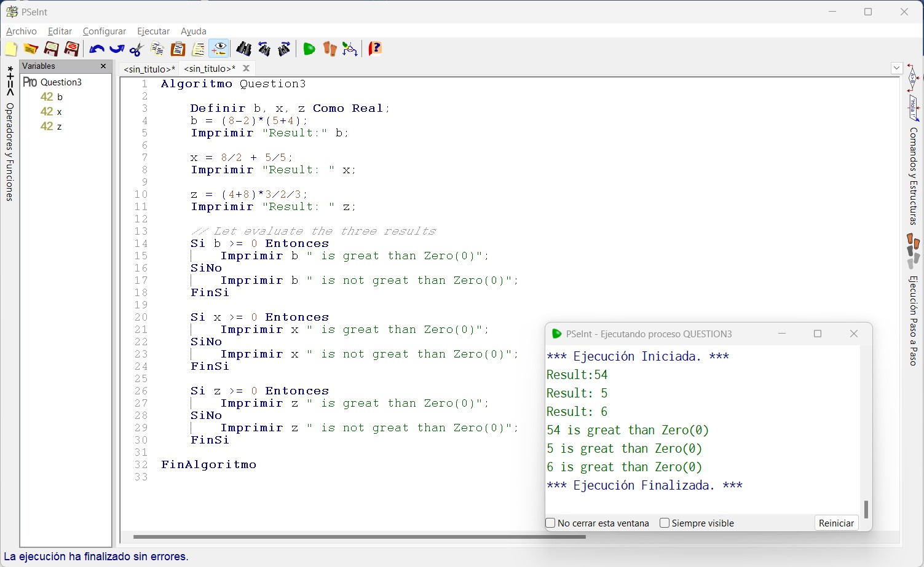
Task: Start step-by-step execution footprints icon in toolbar
Action: [x=330, y=49]
